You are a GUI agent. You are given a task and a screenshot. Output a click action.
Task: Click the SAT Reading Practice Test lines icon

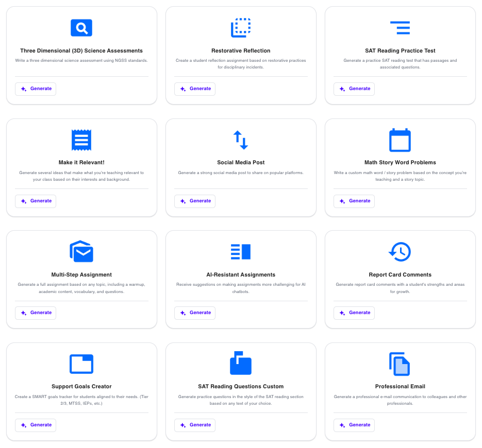click(400, 28)
